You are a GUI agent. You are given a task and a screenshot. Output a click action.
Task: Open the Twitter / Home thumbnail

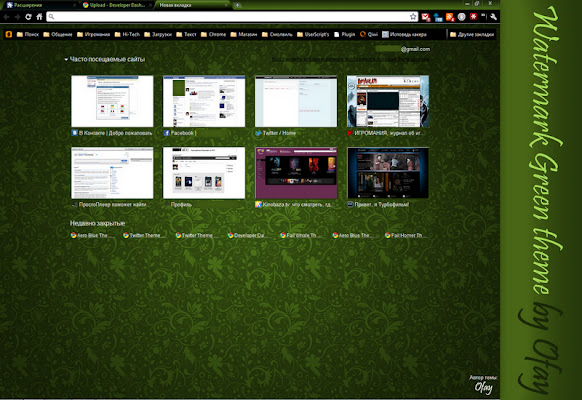tap(296, 101)
